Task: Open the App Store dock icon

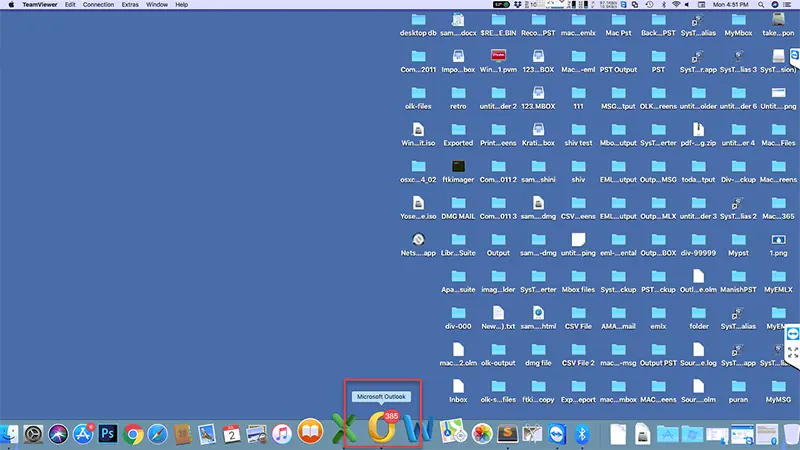Action: tap(83, 434)
